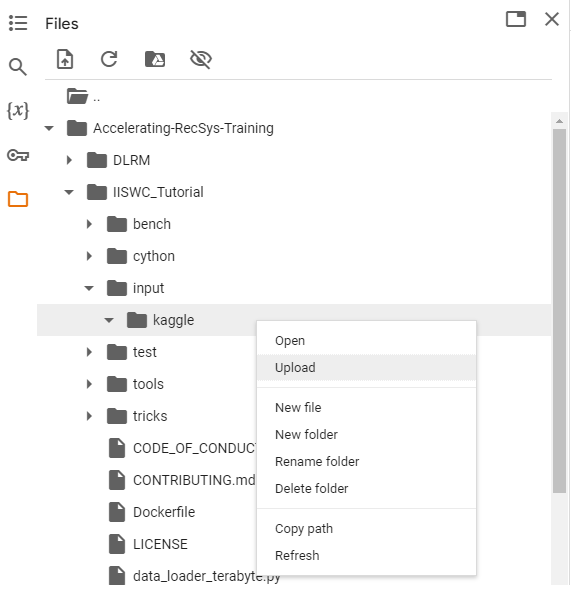Collapse the input folder arrow

click(89, 288)
